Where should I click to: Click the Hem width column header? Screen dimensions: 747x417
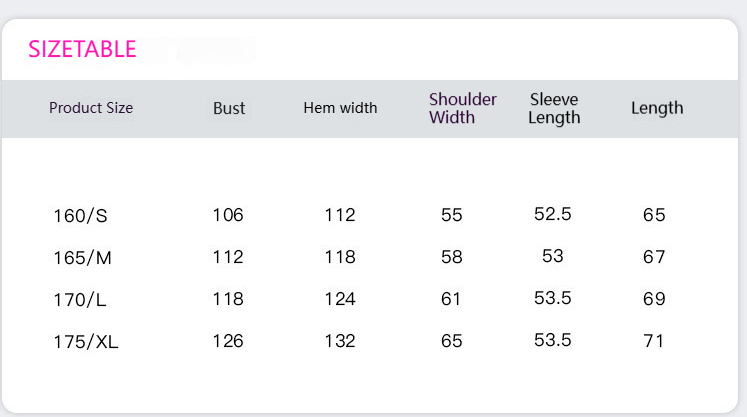coord(340,108)
